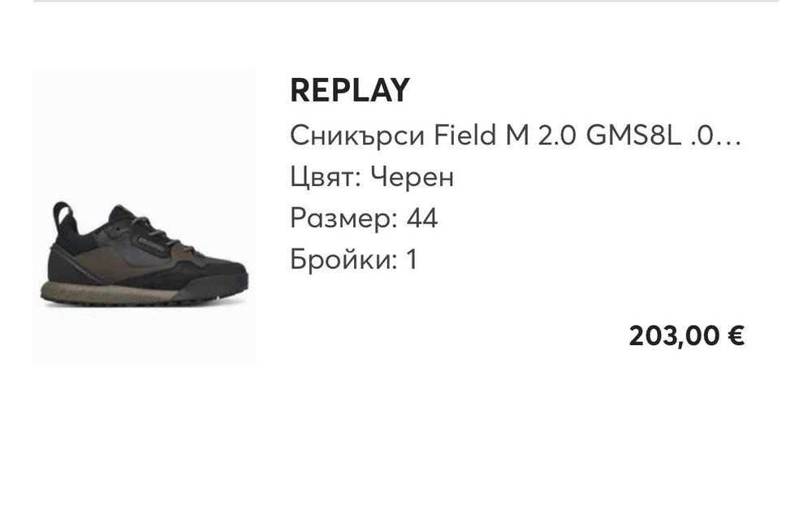Open the sneaker product thumbnail

tap(145, 217)
